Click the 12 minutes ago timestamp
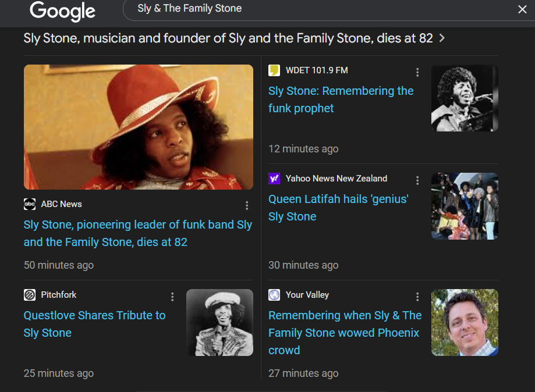This screenshot has width=535, height=392. point(303,149)
